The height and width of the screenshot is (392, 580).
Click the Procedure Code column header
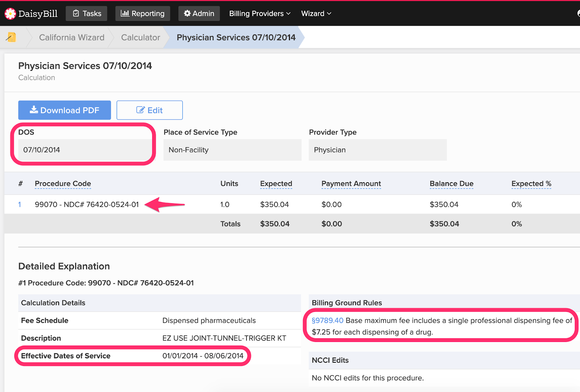(63, 184)
